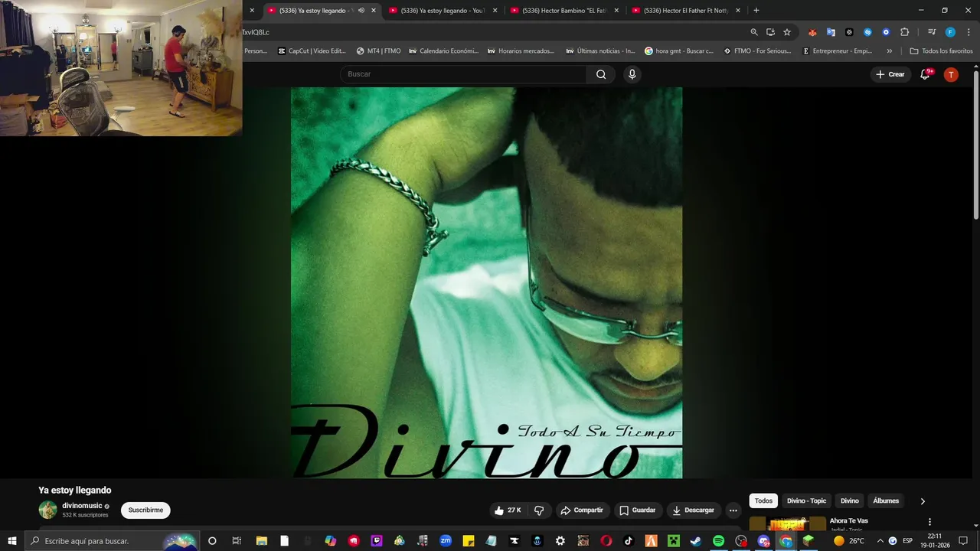Open the Shazam extension icon

tap(867, 32)
